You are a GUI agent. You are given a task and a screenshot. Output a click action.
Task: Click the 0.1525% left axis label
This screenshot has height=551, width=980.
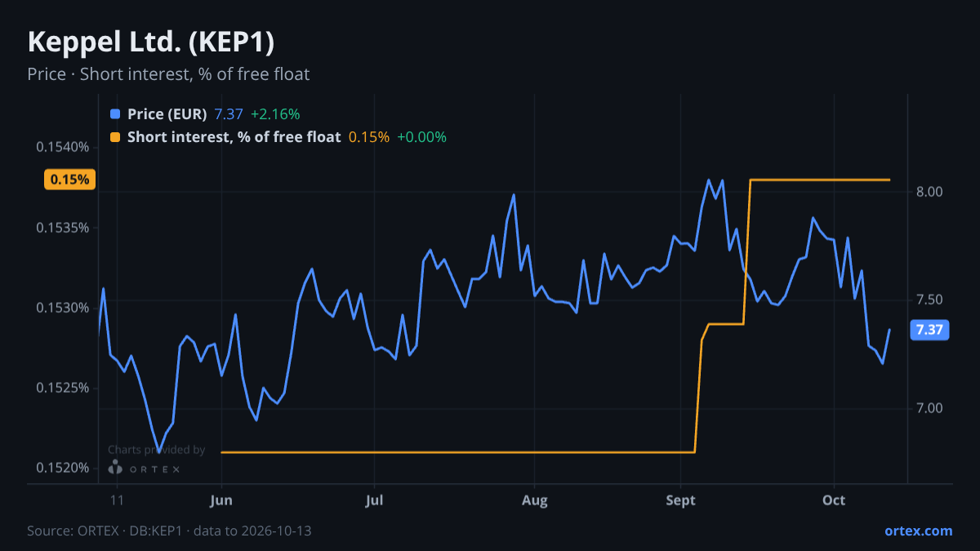coord(63,388)
